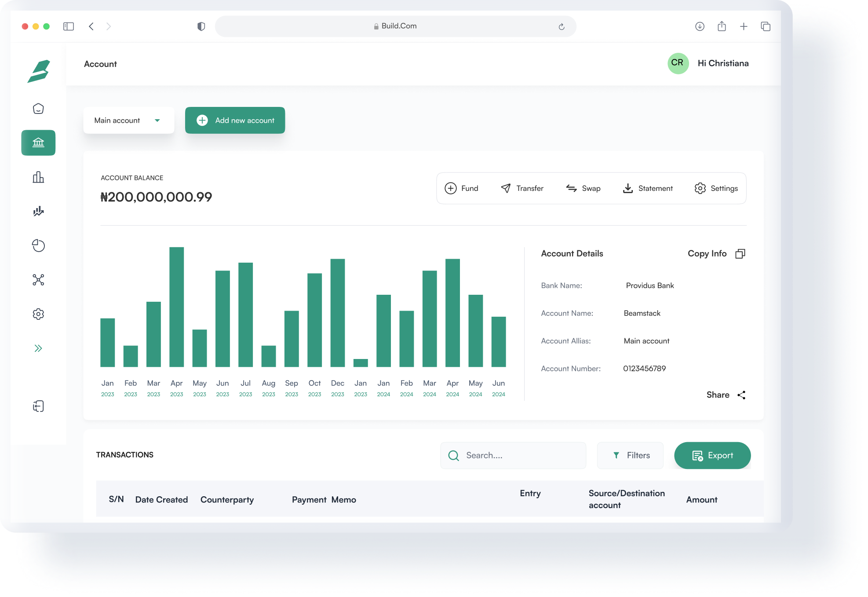
Task: Open the home dashboard sidebar icon
Action: [38, 109]
